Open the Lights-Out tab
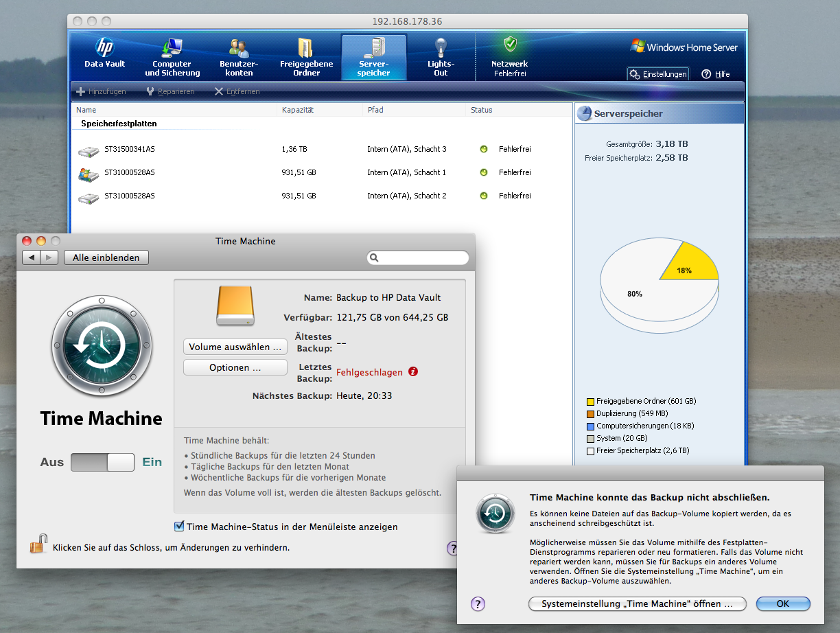Screen dimensions: 840x633 click(x=441, y=58)
